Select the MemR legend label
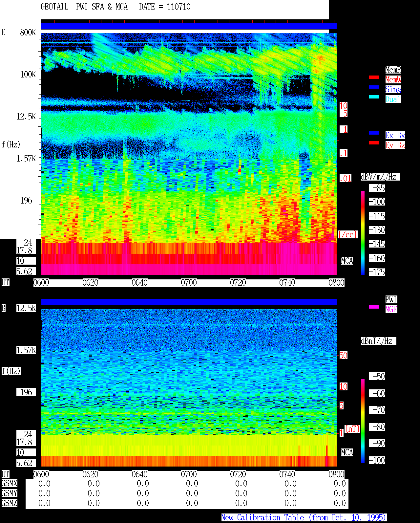Viewport: 420px width, 523px height. click(393, 70)
